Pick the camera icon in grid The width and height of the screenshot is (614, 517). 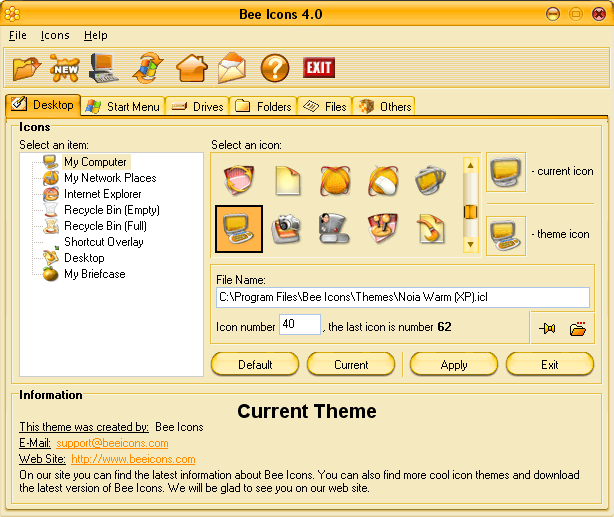pyautogui.click(x=286, y=229)
